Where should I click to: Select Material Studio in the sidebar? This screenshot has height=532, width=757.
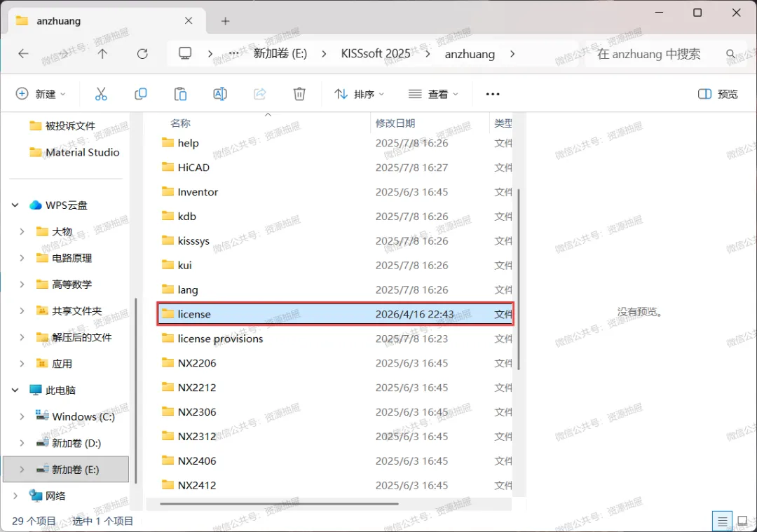pyautogui.click(x=82, y=152)
